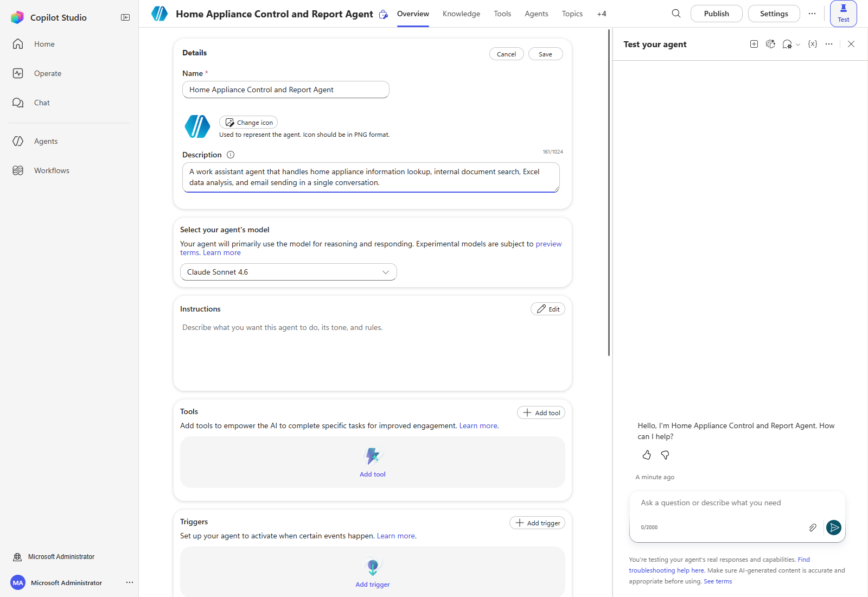
Task: Close the Test your agent panel
Action: (851, 44)
